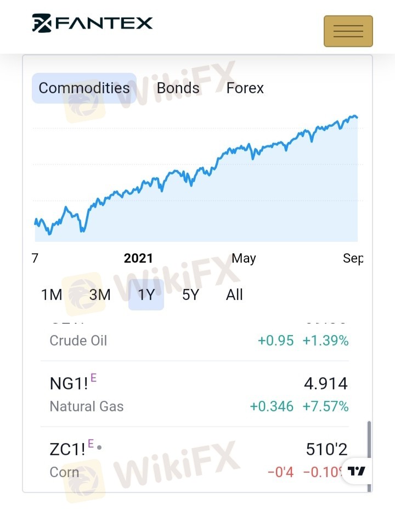395x532 pixels.
Task: Switch to the Commodities tab
Action: coord(84,88)
